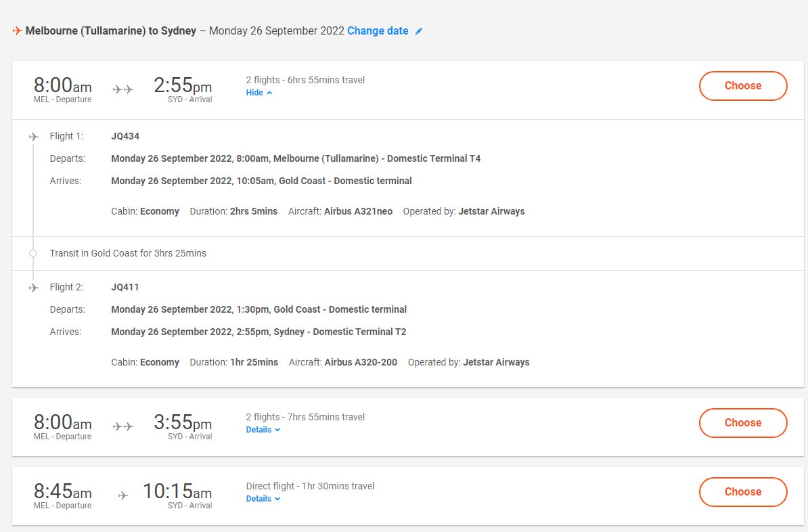Click the Flight 1 departure line from Melbourne Terminal T4
808x532 pixels.
pyautogui.click(x=296, y=158)
